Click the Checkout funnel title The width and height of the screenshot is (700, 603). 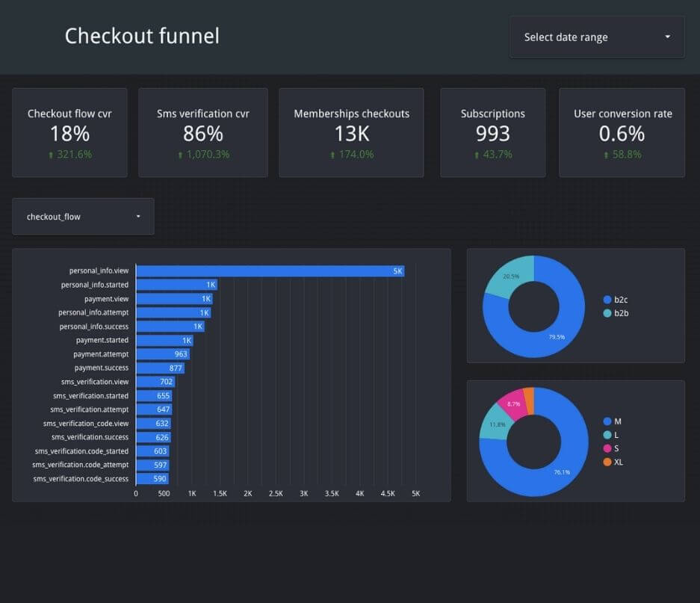pyautogui.click(x=143, y=36)
